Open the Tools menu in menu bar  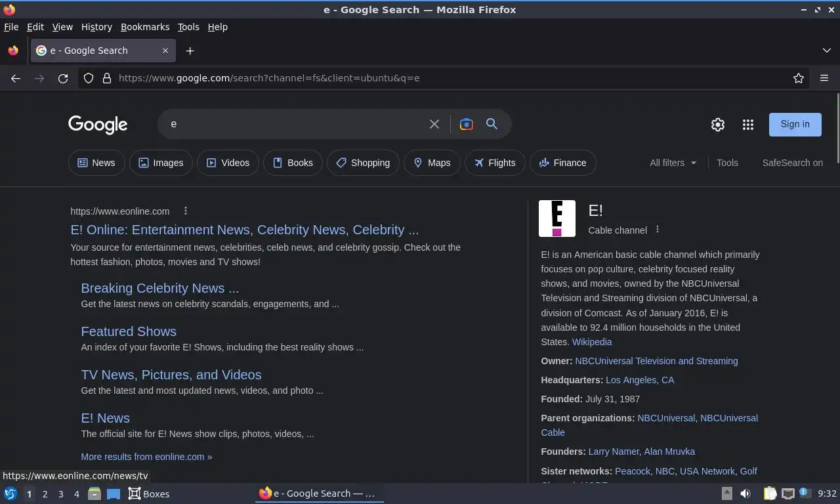pyautogui.click(x=188, y=27)
